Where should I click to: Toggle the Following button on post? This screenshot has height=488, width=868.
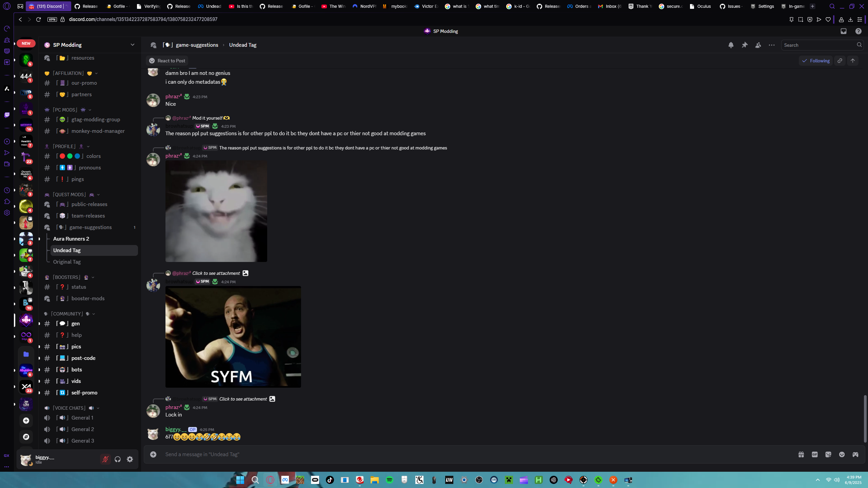pos(815,61)
